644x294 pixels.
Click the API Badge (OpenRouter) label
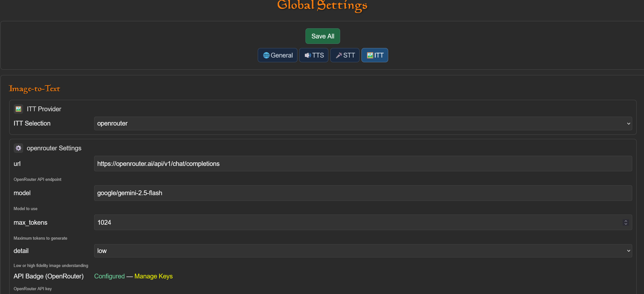48,276
